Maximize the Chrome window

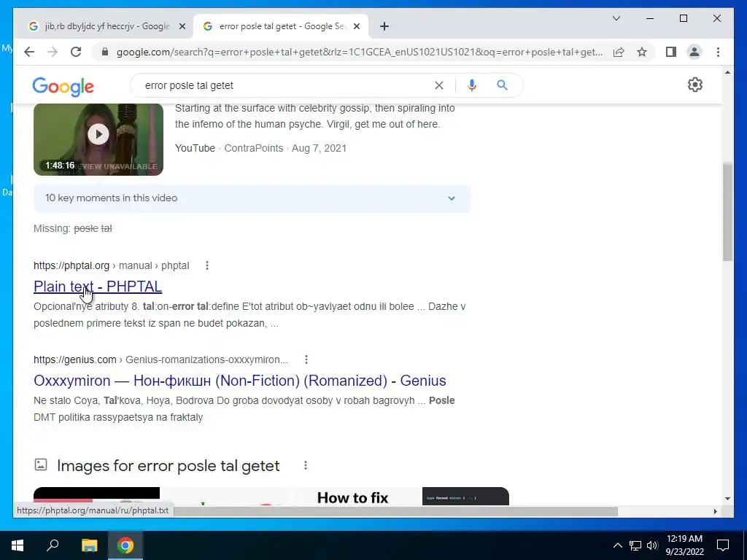[x=683, y=18]
